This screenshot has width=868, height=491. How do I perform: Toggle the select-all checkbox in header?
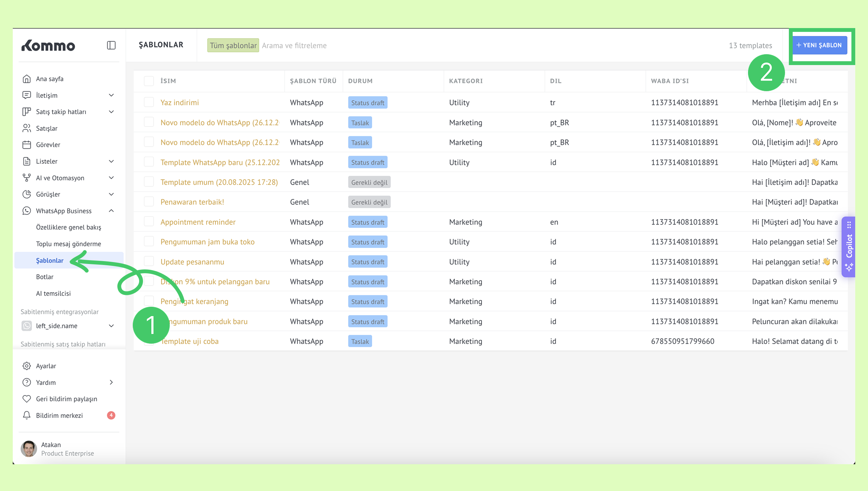point(149,81)
